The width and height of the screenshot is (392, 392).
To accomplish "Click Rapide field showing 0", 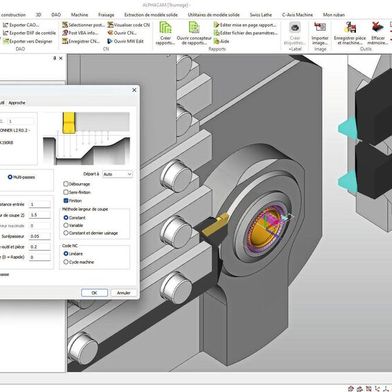I will (x=40, y=257).
